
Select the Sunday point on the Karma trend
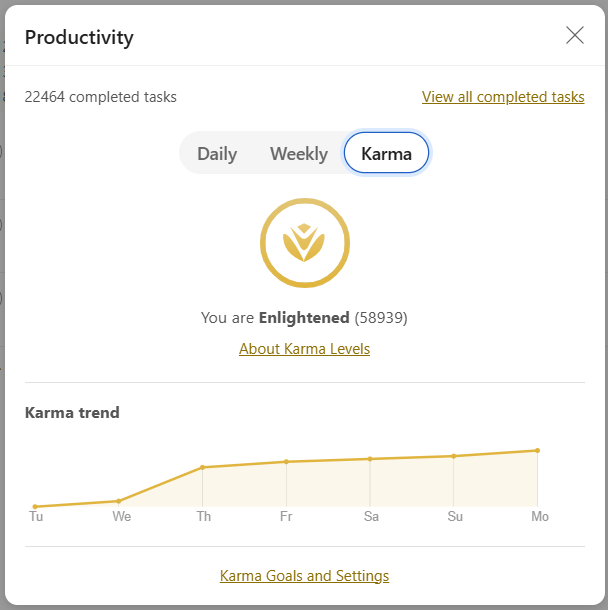click(x=454, y=456)
